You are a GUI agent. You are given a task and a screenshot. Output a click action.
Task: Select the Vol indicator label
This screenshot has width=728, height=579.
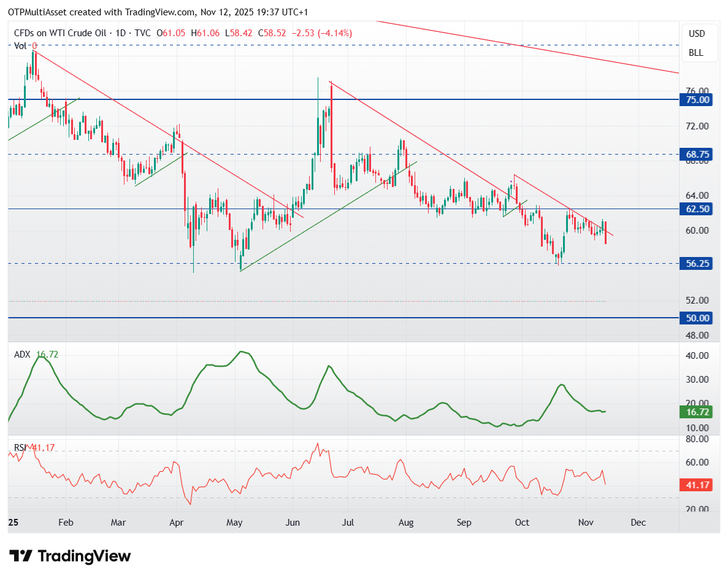click(19, 45)
